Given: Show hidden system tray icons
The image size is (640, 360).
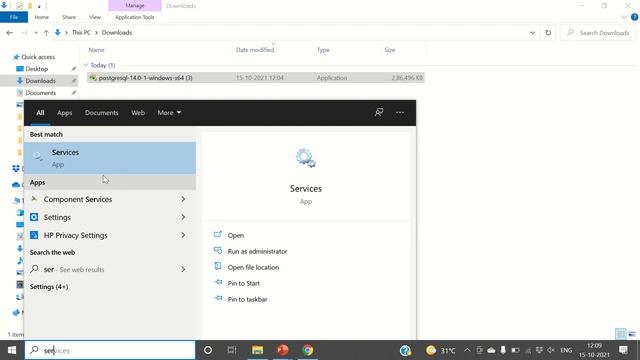Looking at the screenshot, I should [x=467, y=350].
